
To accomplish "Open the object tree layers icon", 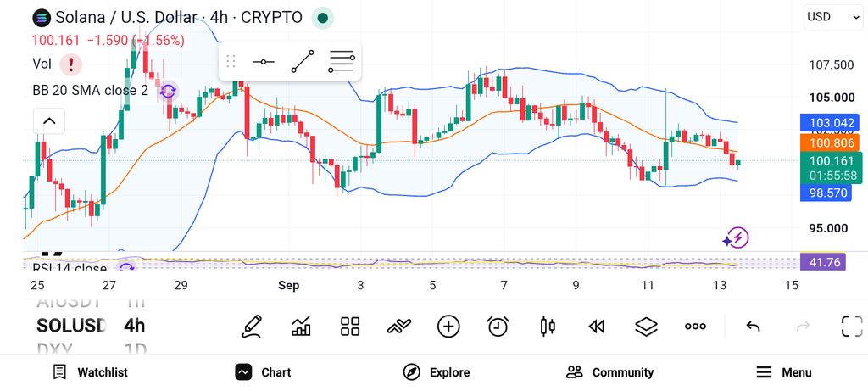I will tap(645, 327).
